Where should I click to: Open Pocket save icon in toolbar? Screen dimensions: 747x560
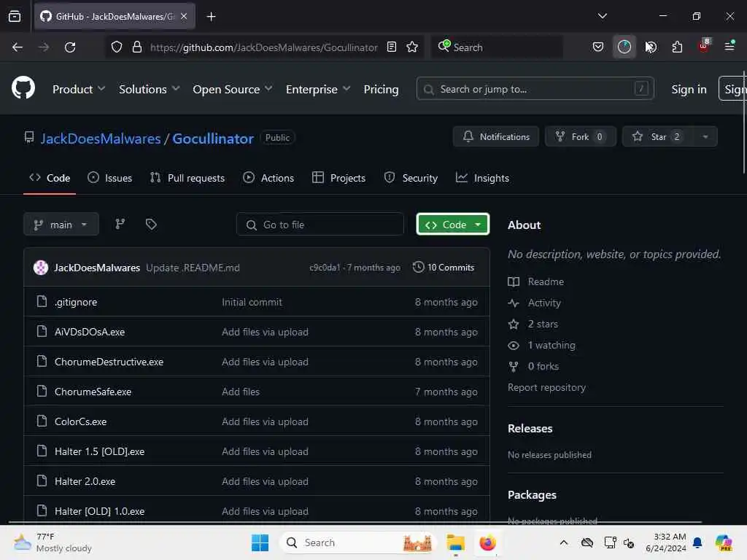pyautogui.click(x=598, y=47)
